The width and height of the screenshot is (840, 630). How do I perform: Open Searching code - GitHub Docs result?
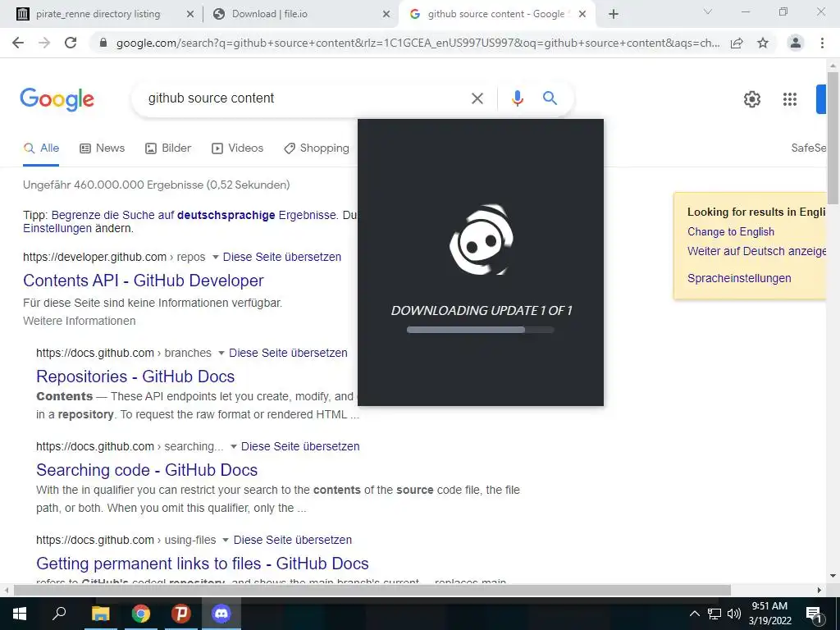(x=147, y=470)
